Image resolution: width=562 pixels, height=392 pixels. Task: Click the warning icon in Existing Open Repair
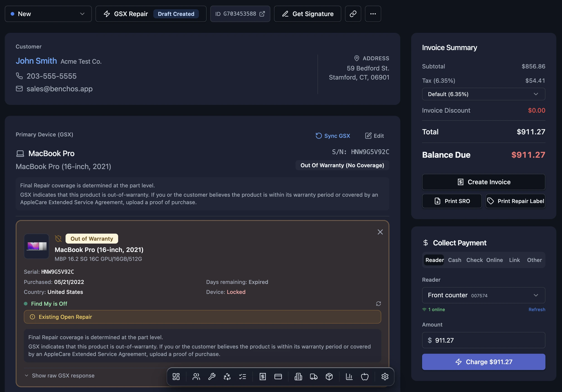pyautogui.click(x=32, y=317)
